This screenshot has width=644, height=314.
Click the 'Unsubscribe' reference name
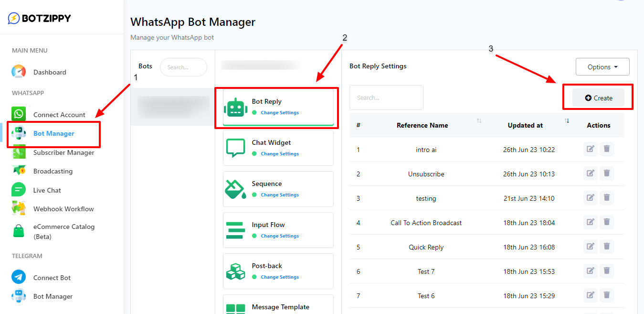tap(426, 174)
